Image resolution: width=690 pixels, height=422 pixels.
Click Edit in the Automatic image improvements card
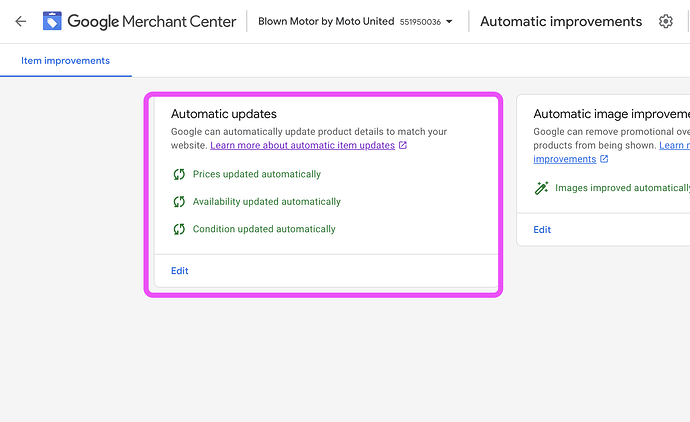[x=542, y=230]
